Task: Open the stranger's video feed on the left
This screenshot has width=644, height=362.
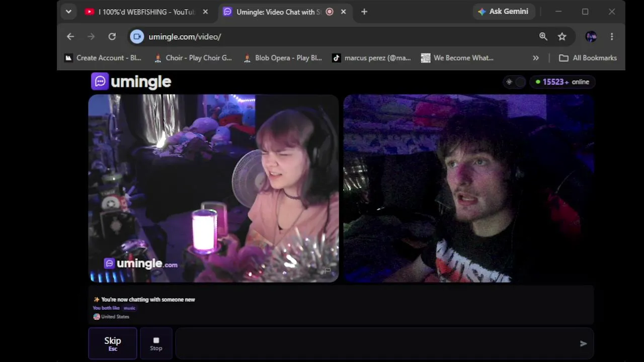Action: 214,189
